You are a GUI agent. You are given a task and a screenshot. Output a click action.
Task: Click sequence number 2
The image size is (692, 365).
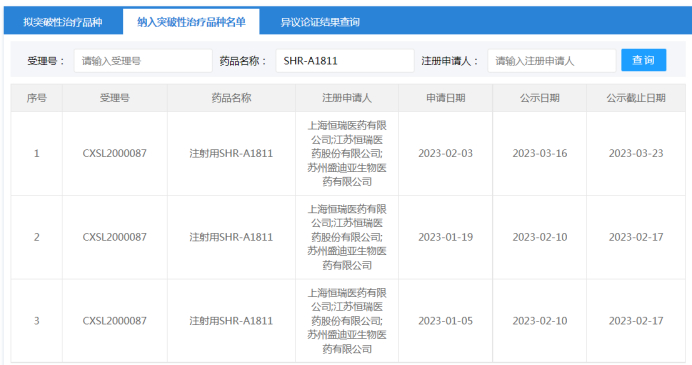(x=37, y=237)
